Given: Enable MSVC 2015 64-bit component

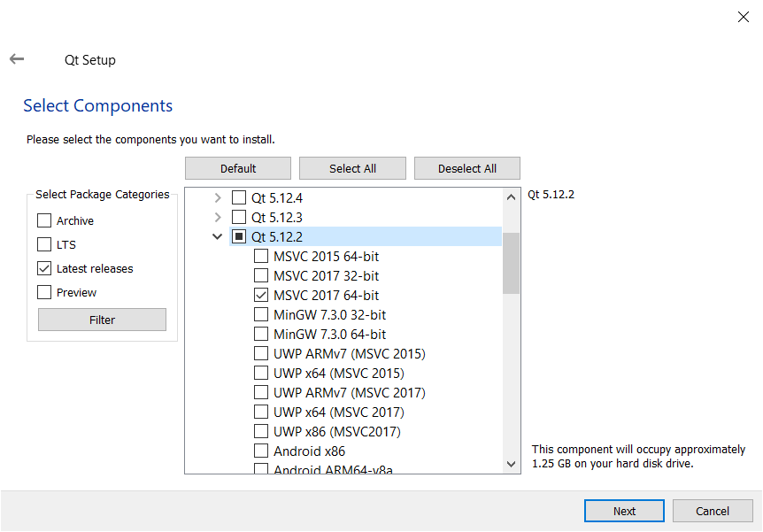Looking at the screenshot, I should (x=261, y=256).
